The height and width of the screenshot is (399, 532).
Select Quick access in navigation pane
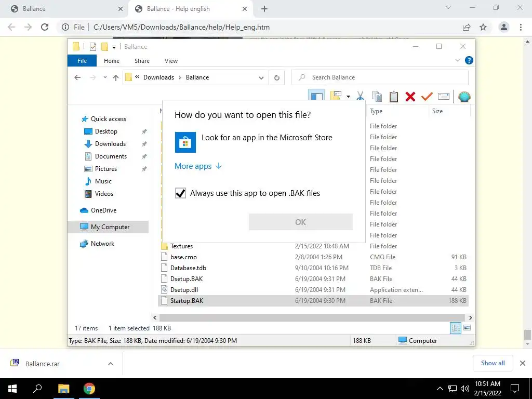[x=108, y=119]
